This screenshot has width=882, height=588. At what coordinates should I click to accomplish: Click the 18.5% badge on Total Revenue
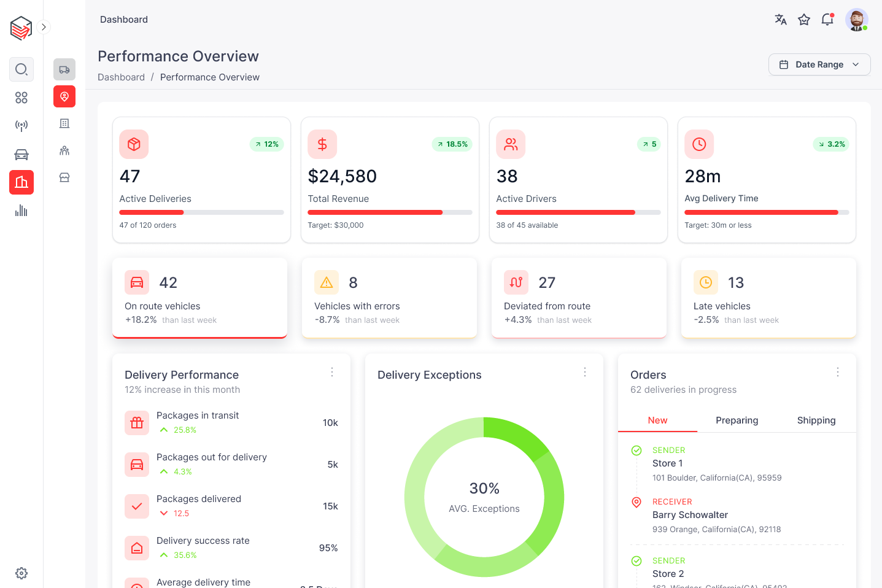pos(452,144)
